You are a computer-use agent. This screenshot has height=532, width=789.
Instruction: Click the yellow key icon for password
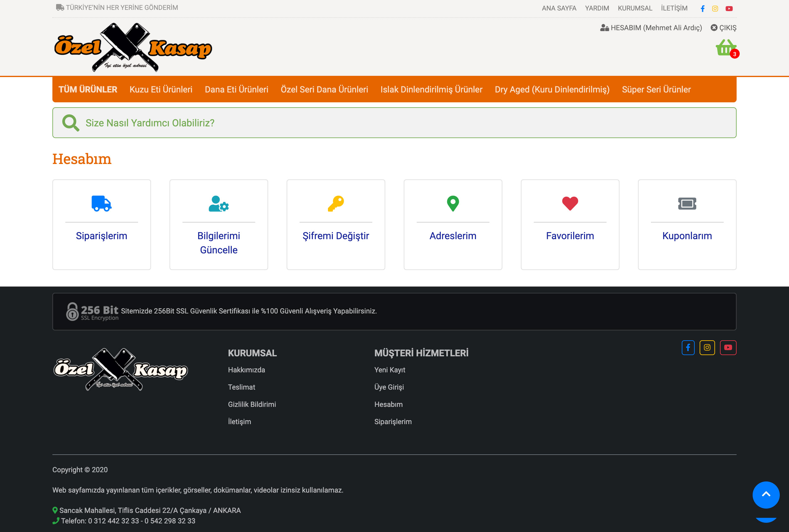[x=336, y=203]
